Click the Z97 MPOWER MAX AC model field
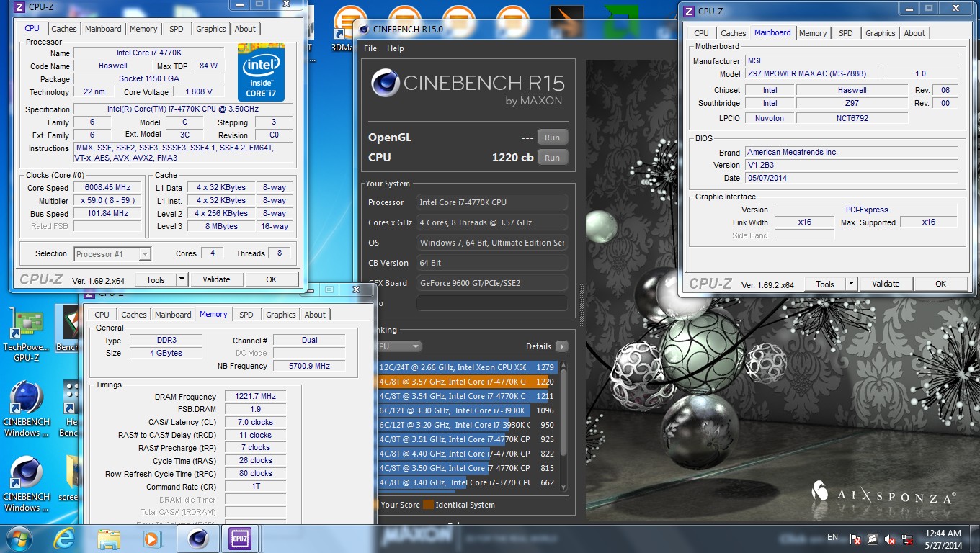The height and width of the screenshot is (553, 980). pos(812,73)
